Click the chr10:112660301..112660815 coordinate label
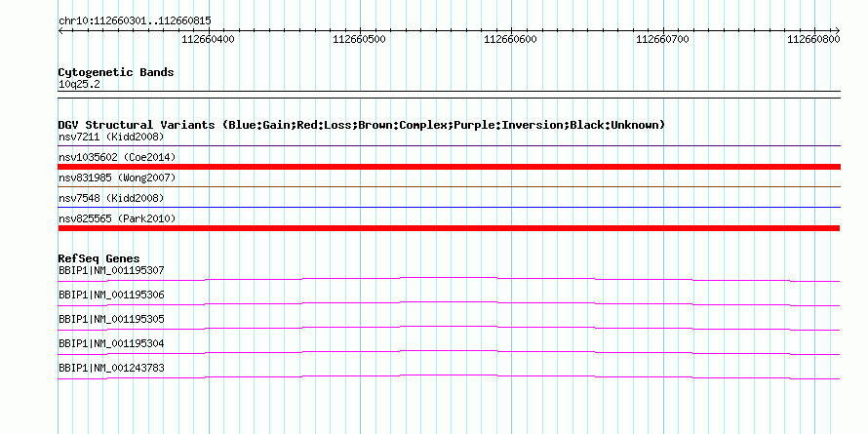 coord(135,21)
